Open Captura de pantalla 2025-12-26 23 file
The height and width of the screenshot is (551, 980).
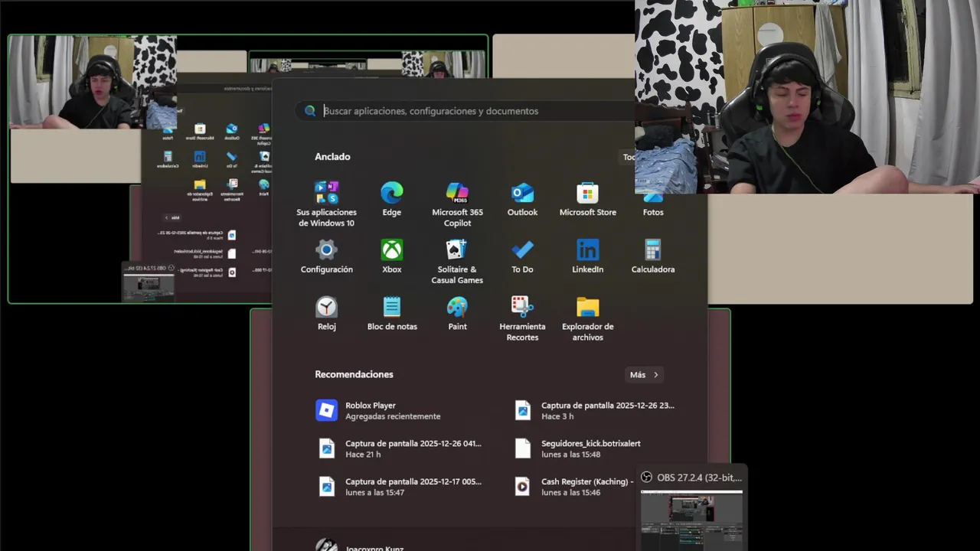tap(599, 411)
